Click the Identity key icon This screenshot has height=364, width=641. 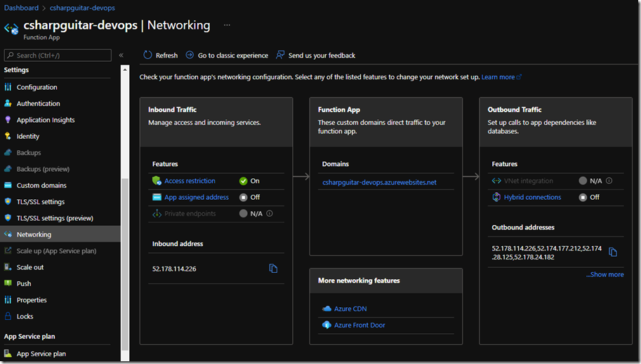[x=8, y=136]
